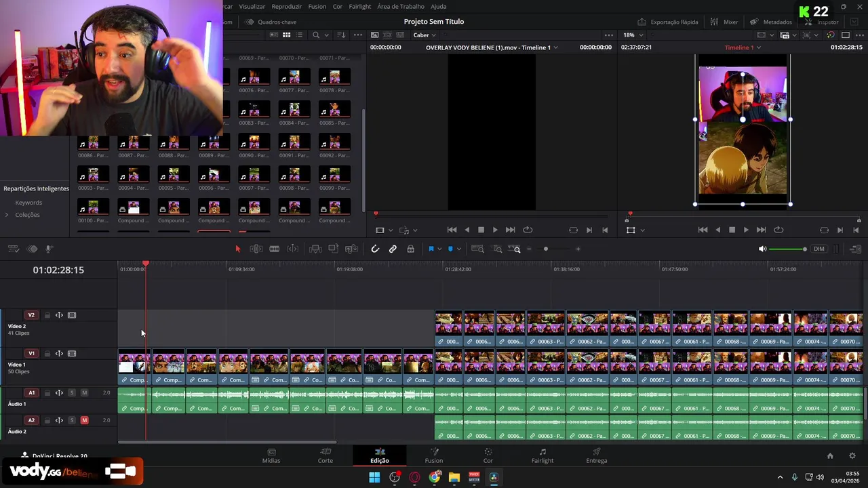Lock the Video 2 track
Image resolution: width=868 pixels, height=488 pixels.
pos(47,315)
